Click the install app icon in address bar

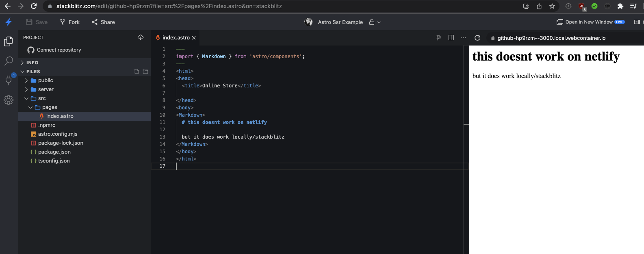(526, 6)
